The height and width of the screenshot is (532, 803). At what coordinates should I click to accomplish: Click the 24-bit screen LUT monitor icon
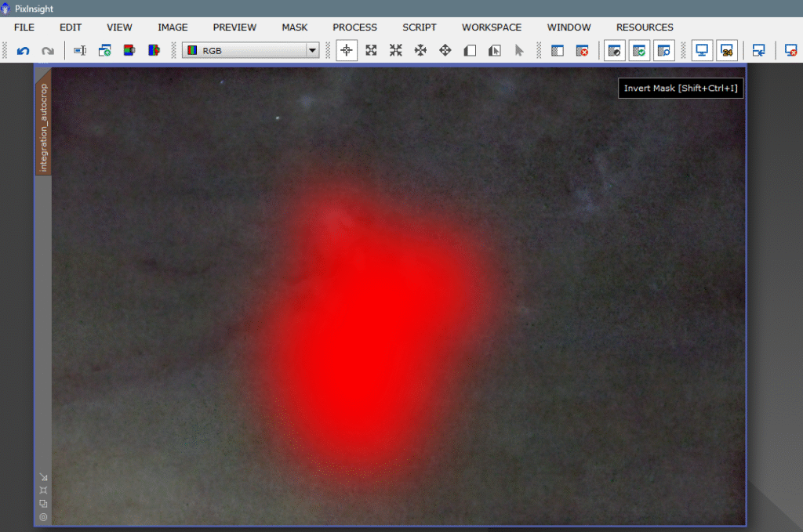[x=727, y=51]
